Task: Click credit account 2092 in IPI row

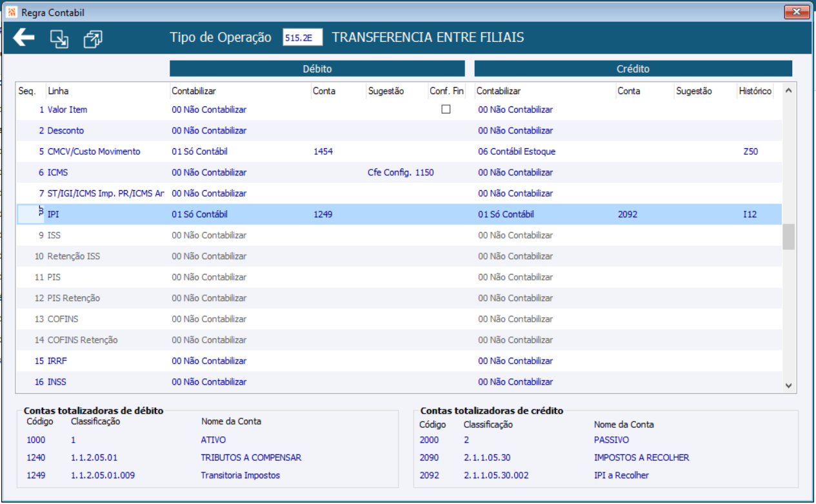Action: (628, 214)
